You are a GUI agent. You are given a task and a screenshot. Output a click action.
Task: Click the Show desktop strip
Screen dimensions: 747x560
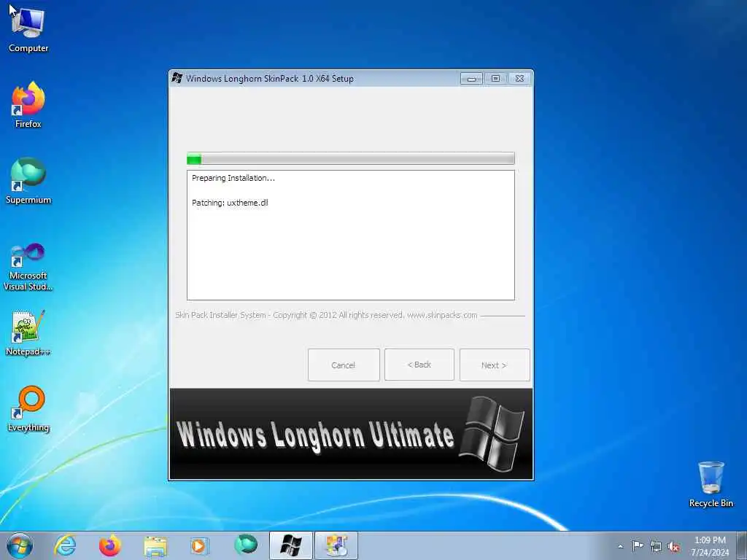pos(742,546)
